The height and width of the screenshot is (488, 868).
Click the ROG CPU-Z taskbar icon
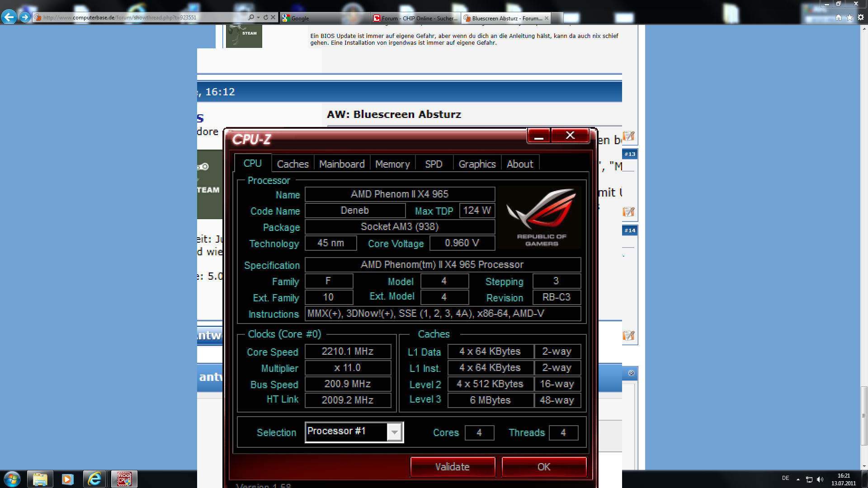(x=124, y=479)
